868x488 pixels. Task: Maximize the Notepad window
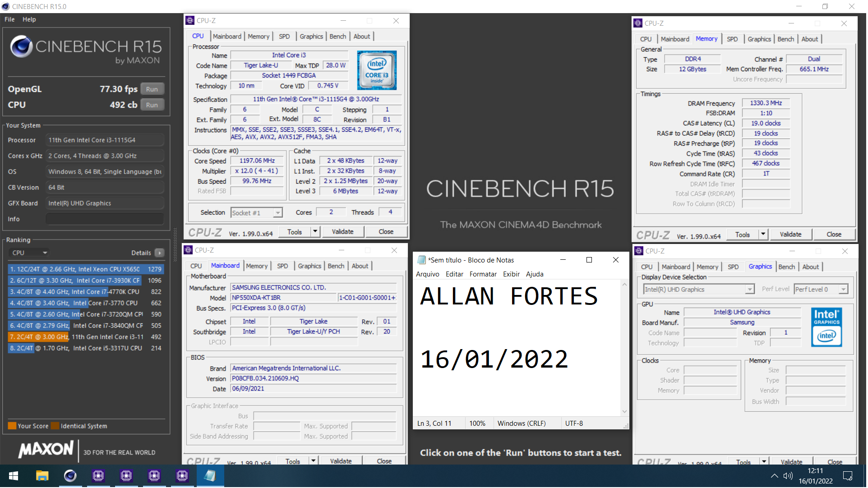[x=590, y=260]
